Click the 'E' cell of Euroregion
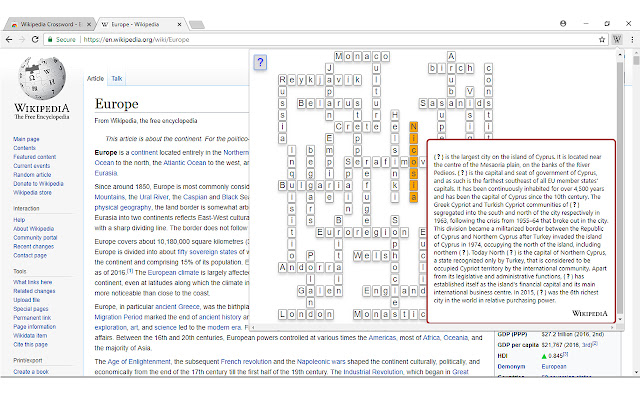Screen dimensions: 640x400 320,232
